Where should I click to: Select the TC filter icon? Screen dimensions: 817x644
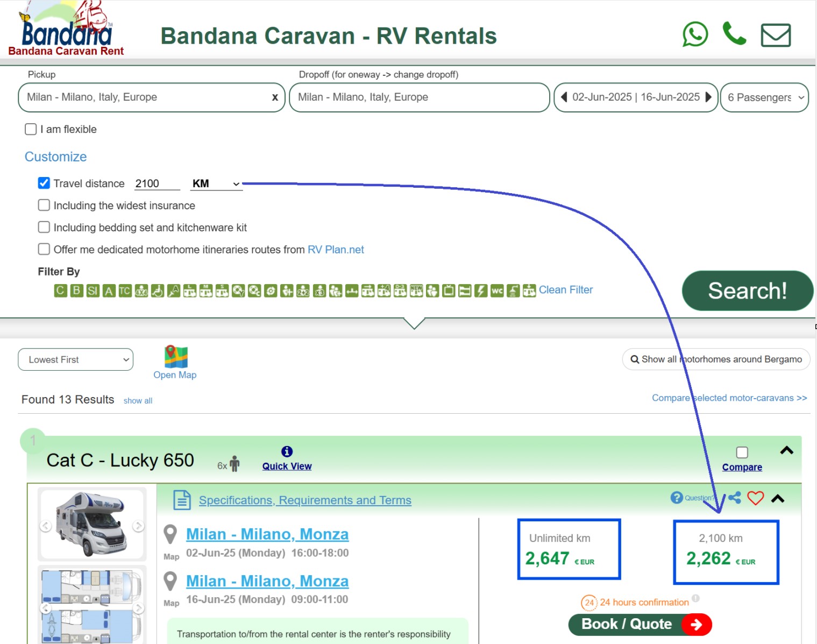[125, 291]
